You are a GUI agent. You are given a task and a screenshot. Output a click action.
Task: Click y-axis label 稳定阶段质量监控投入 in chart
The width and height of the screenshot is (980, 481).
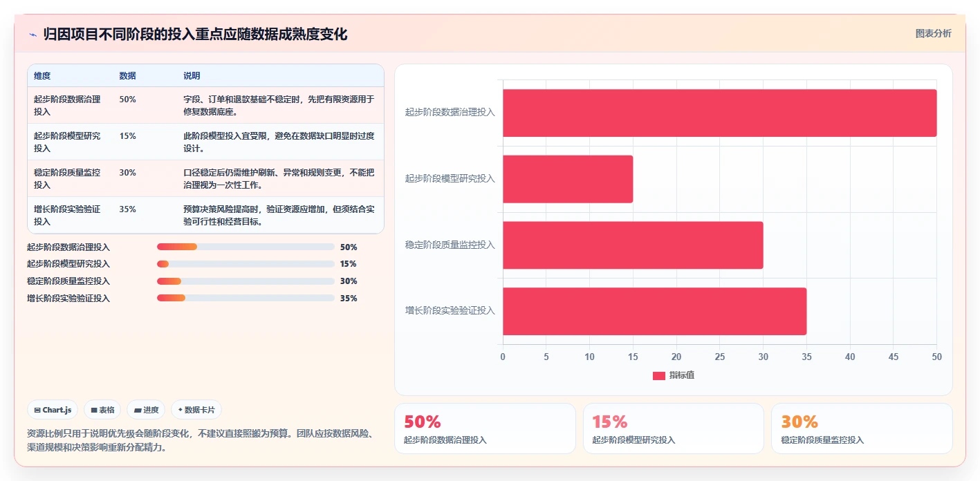(x=450, y=245)
